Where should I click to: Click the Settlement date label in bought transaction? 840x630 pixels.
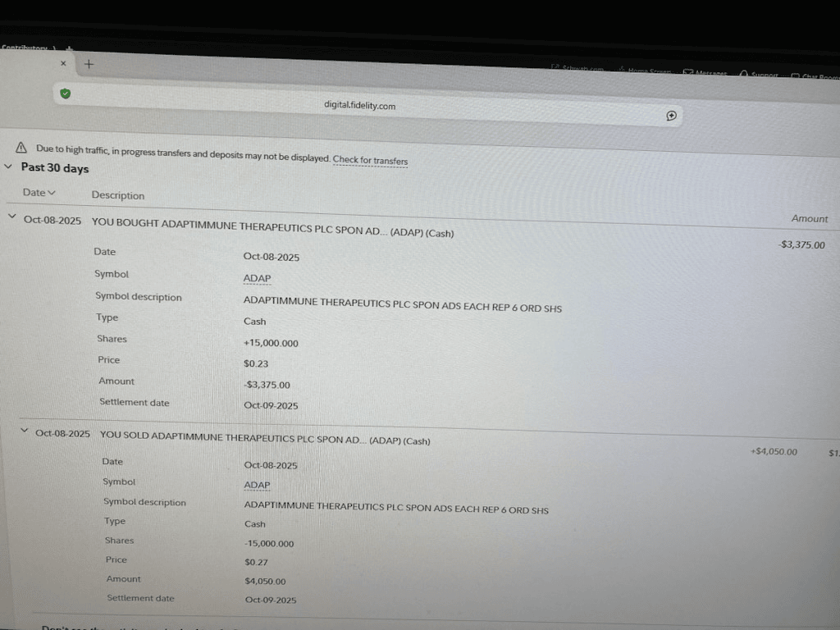pyautogui.click(x=135, y=402)
